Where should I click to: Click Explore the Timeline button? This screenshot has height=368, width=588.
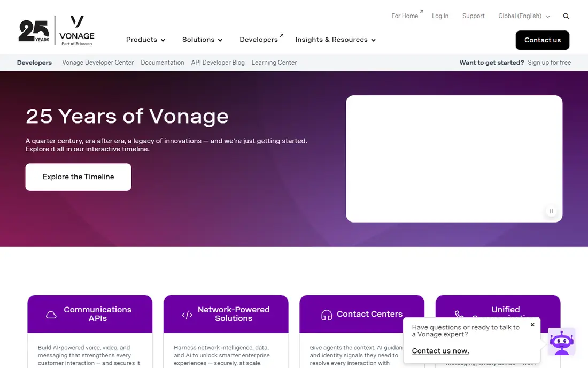(x=79, y=177)
